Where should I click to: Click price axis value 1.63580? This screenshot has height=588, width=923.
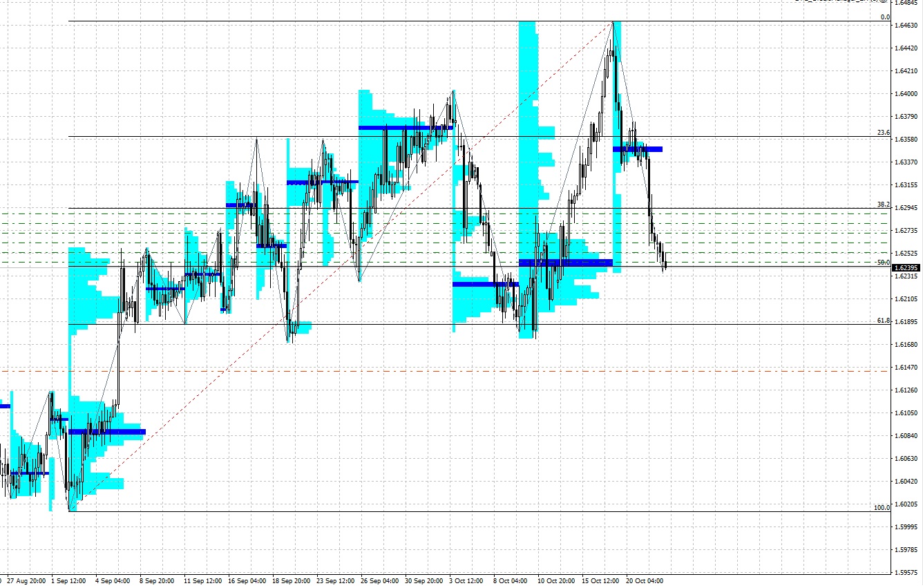click(x=906, y=140)
